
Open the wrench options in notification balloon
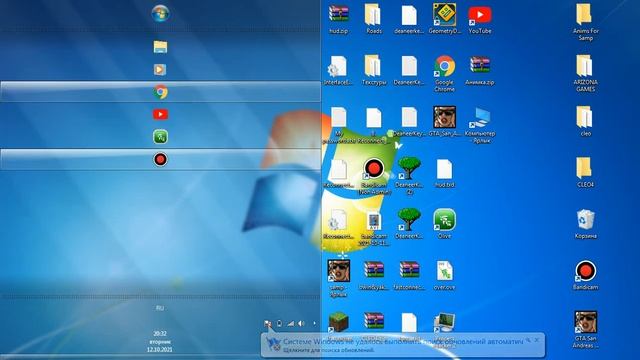tap(528, 340)
